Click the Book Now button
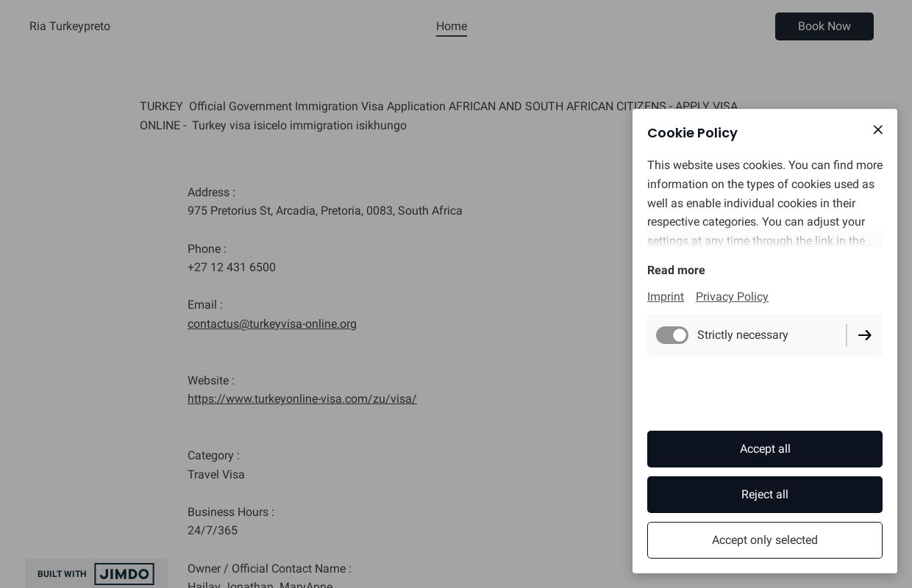 [824, 26]
